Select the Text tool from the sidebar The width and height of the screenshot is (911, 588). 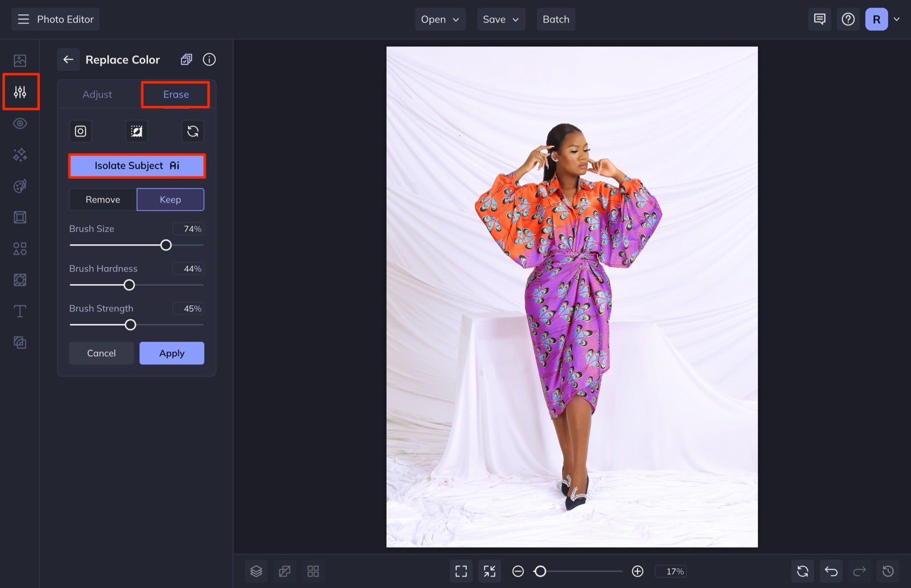(20, 311)
